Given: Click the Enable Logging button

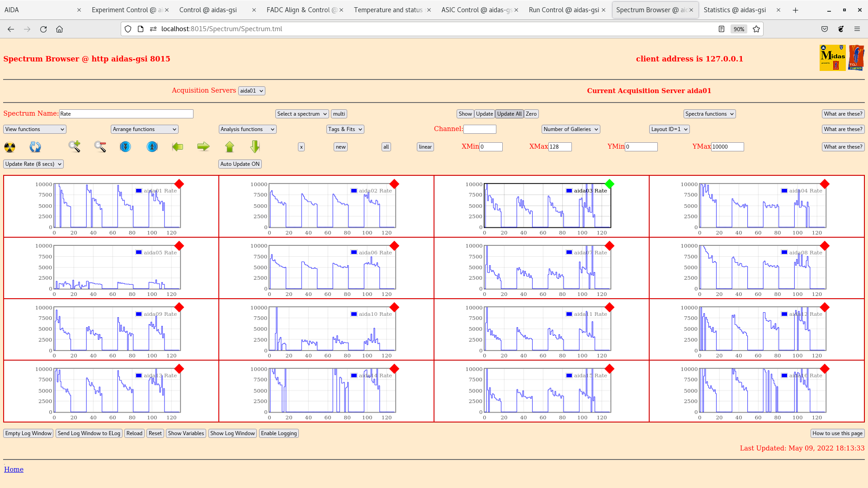Looking at the screenshot, I should tap(279, 433).
